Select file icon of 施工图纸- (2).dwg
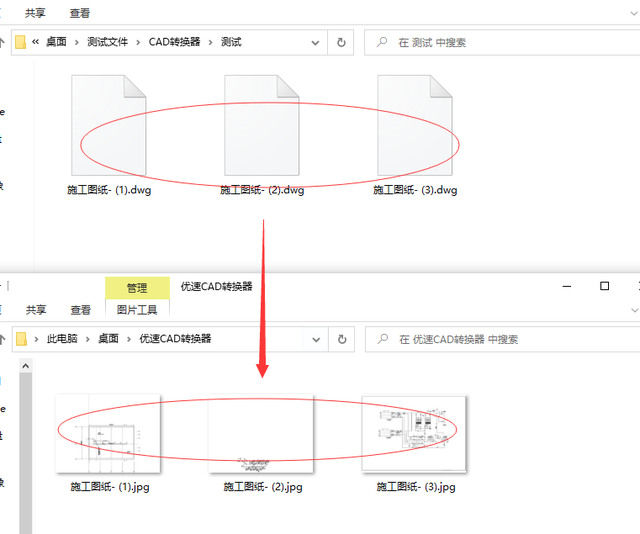Viewport: 640px width, 534px height. pos(262,125)
